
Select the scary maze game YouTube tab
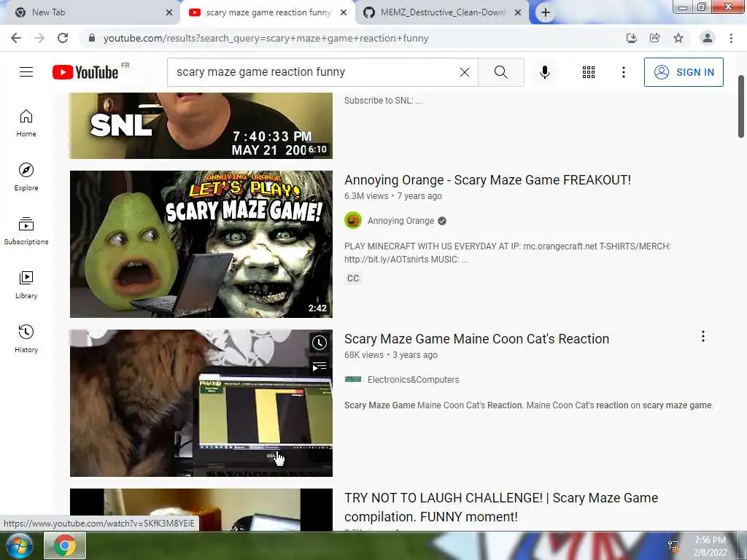coord(268,12)
